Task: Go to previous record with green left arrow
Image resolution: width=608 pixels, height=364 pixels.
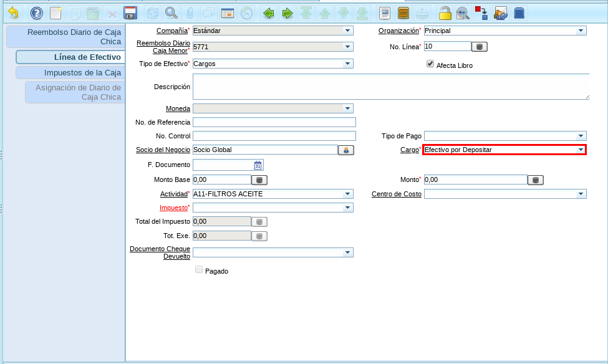Action: (x=268, y=13)
